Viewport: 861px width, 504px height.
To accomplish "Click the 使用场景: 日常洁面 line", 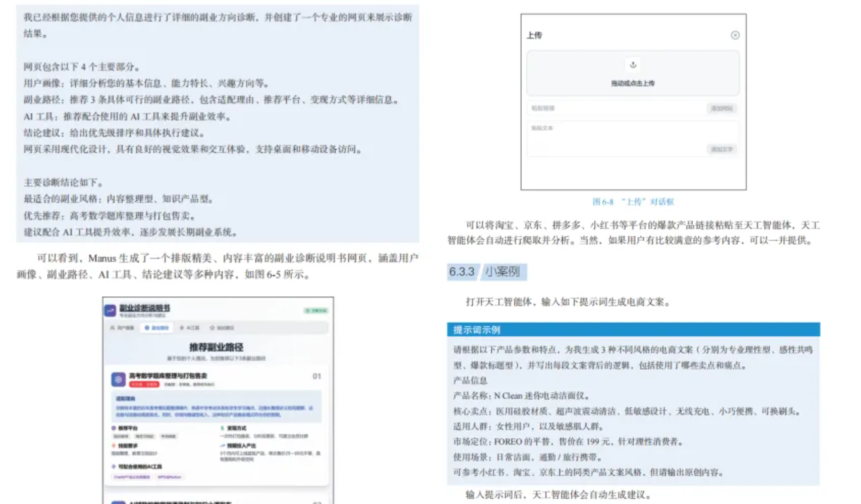I will (x=528, y=457).
